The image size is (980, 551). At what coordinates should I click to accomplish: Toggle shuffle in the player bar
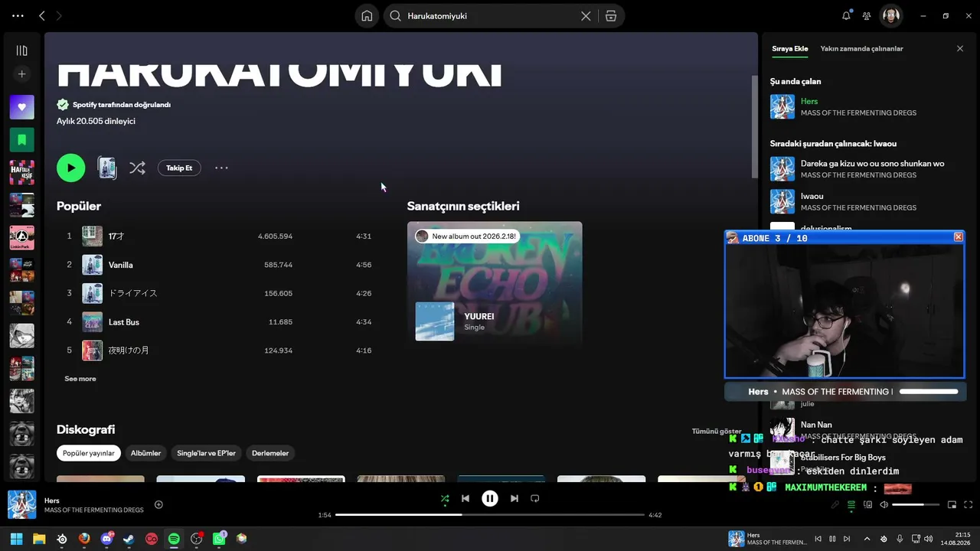pos(445,498)
